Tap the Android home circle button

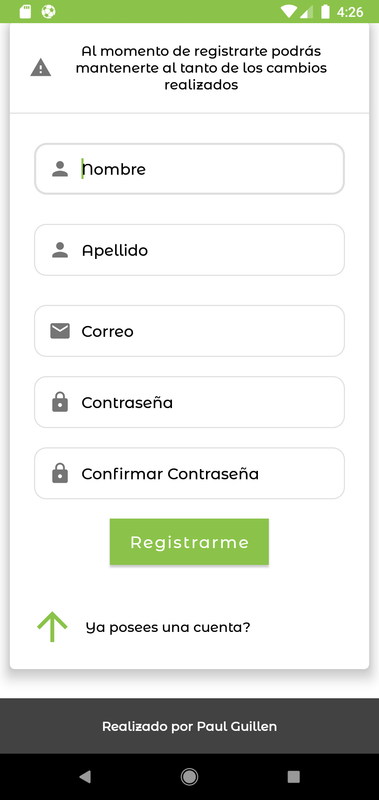189,777
